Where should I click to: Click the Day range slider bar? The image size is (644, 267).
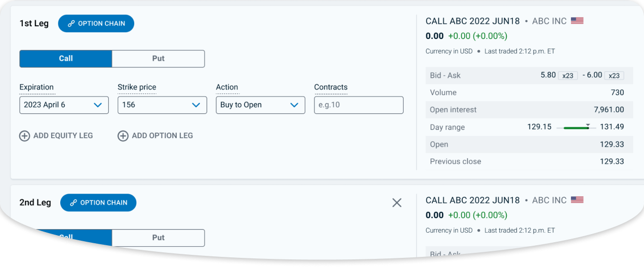pyautogui.click(x=576, y=127)
